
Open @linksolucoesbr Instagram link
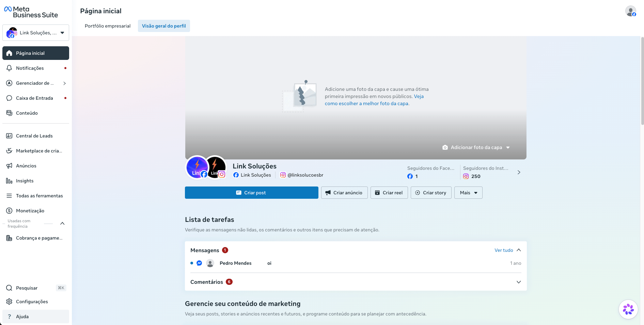[302, 175]
